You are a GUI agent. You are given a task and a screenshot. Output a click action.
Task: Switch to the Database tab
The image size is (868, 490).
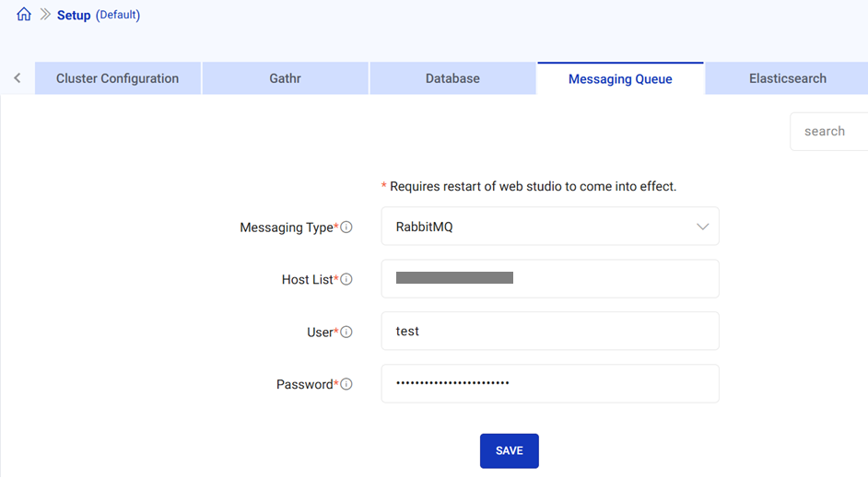tap(452, 78)
